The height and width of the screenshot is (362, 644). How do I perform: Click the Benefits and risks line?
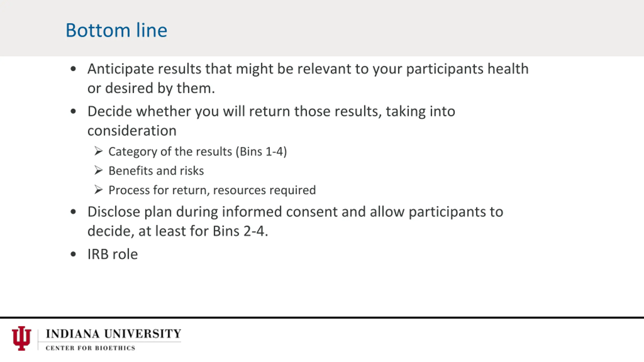click(156, 171)
